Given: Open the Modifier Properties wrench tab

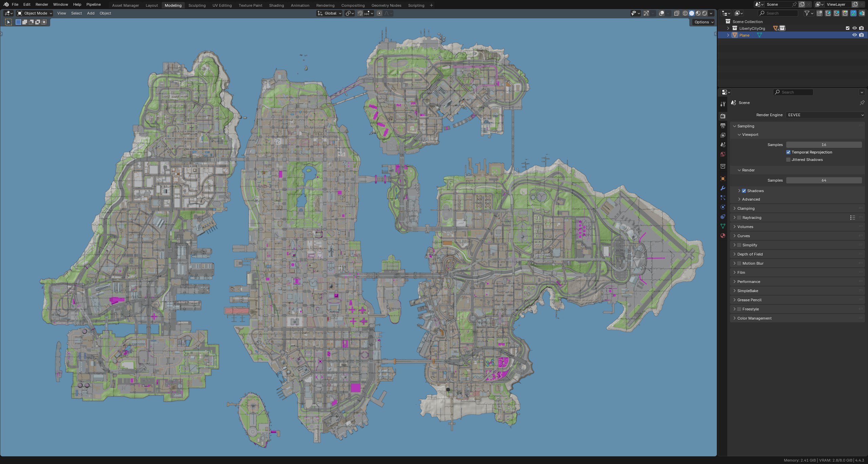Looking at the screenshot, I should coord(723,188).
